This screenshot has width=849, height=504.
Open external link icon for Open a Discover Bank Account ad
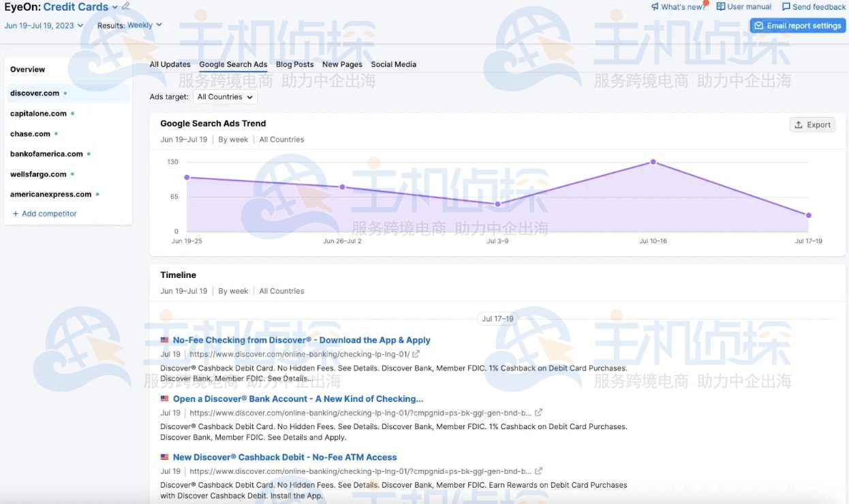(538, 413)
